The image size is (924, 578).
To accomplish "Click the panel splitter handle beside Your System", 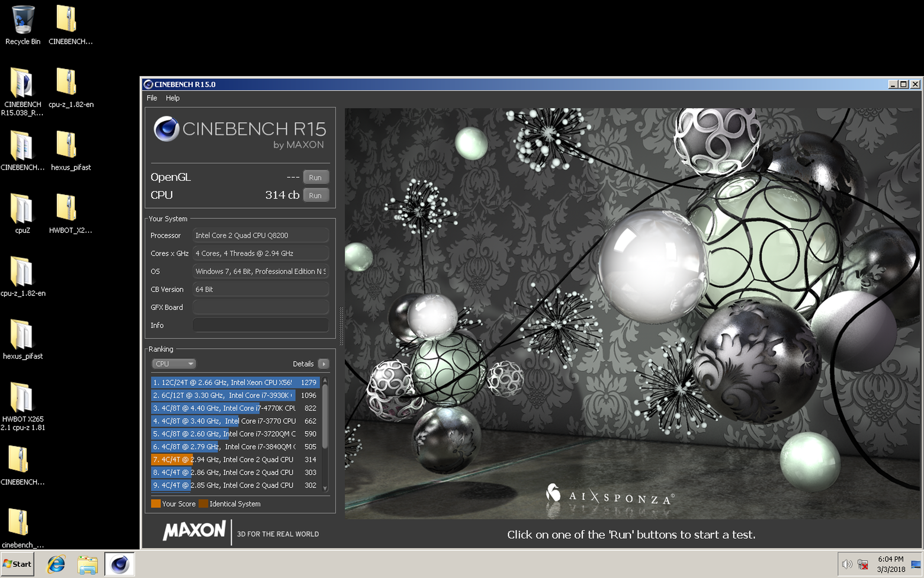I will coord(341,326).
